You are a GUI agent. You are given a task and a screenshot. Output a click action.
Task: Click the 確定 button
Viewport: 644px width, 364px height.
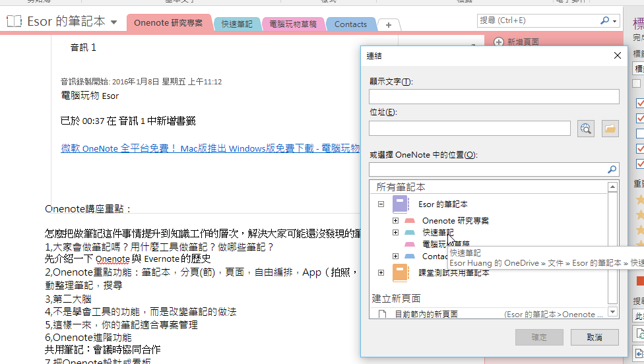click(539, 338)
